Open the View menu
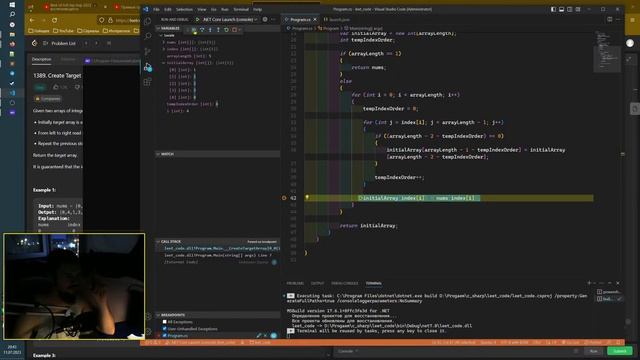 tap(202, 9)
